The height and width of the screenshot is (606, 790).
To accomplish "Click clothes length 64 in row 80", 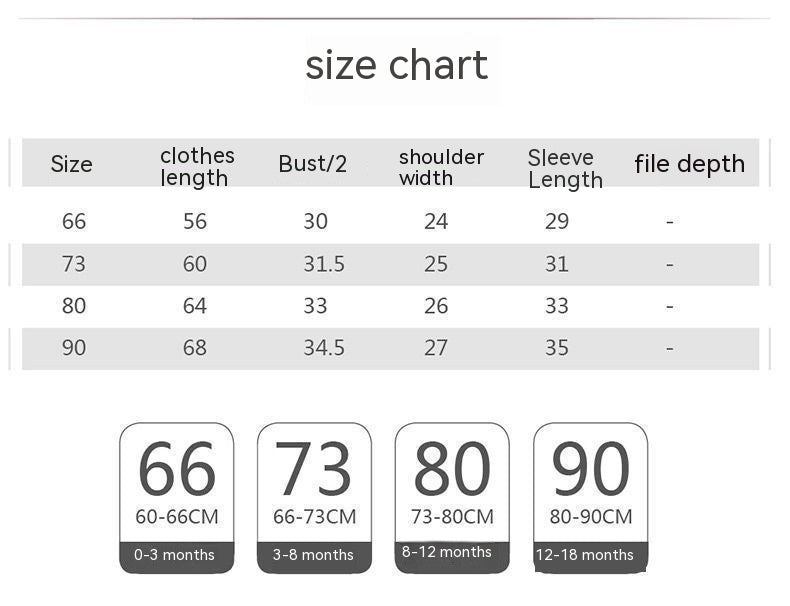I will (195, 306).
